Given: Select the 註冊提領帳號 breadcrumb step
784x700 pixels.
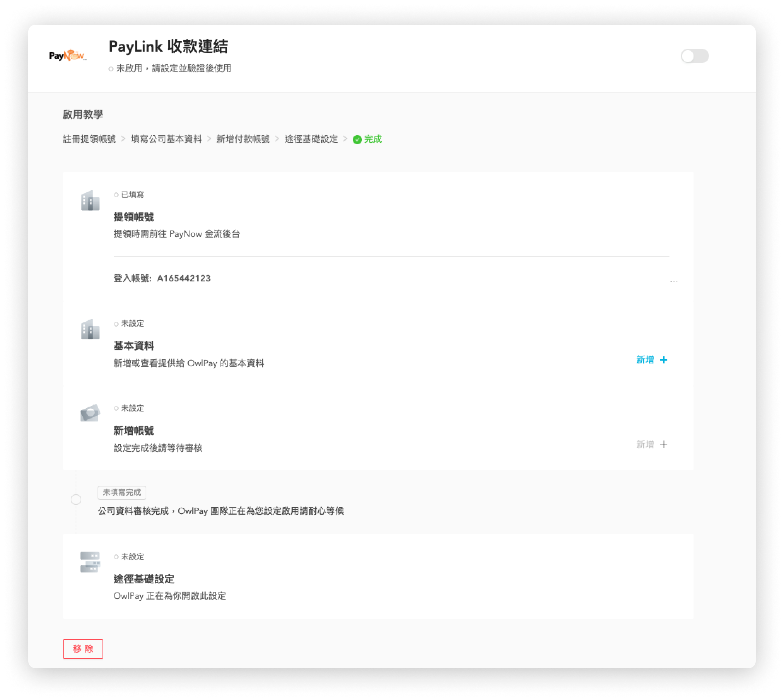Looking at the screenshot, I should click(x=89, y=139).
